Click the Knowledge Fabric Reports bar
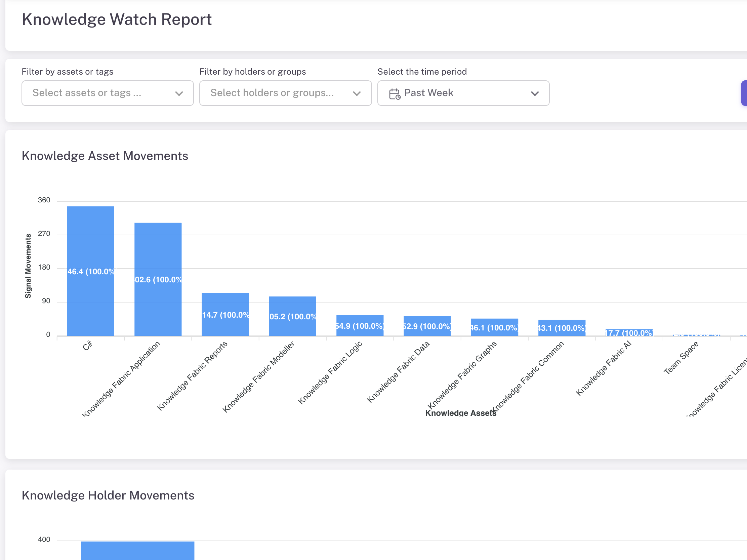The width and height of the screenshot is (747, 560). 225,314
